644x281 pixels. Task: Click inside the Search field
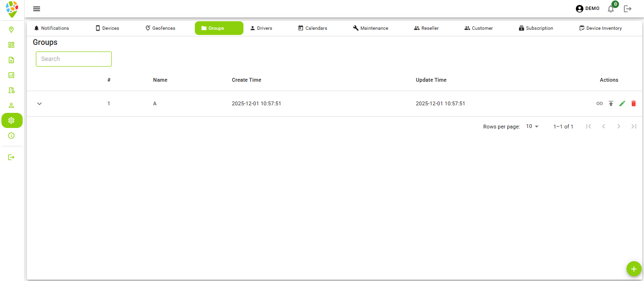click(74, 59)
